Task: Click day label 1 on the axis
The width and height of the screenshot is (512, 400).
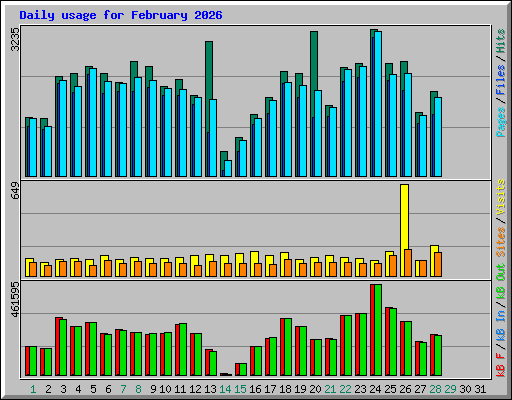Action: point(33,389)
